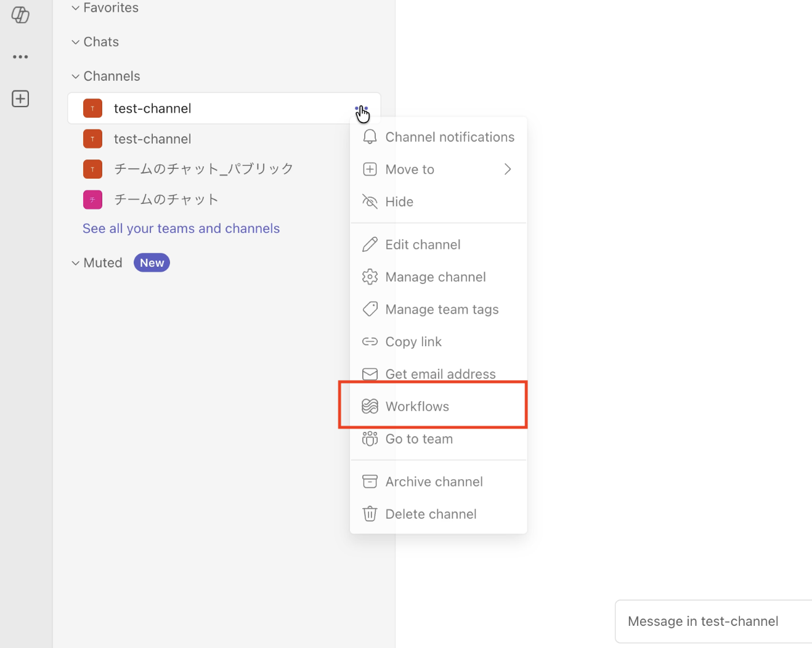Click the Channels section label
Screen dimensions: 812x648
tap(112, 76)
